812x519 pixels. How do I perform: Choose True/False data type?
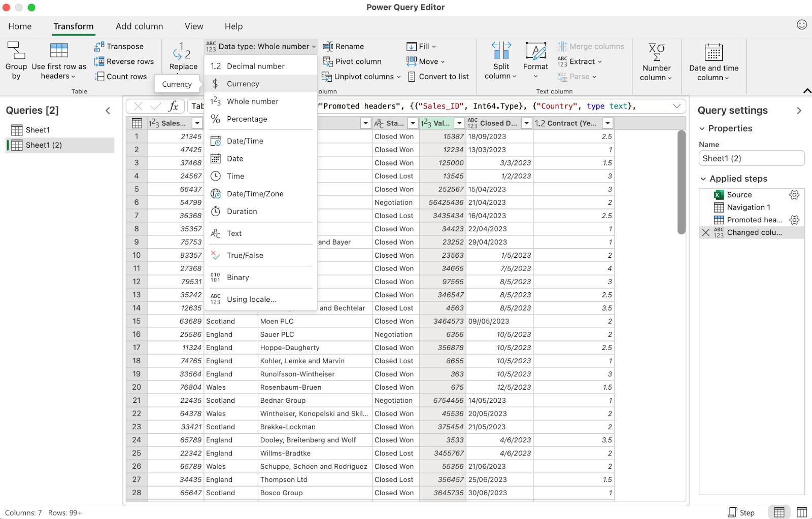tap(261, 255)
